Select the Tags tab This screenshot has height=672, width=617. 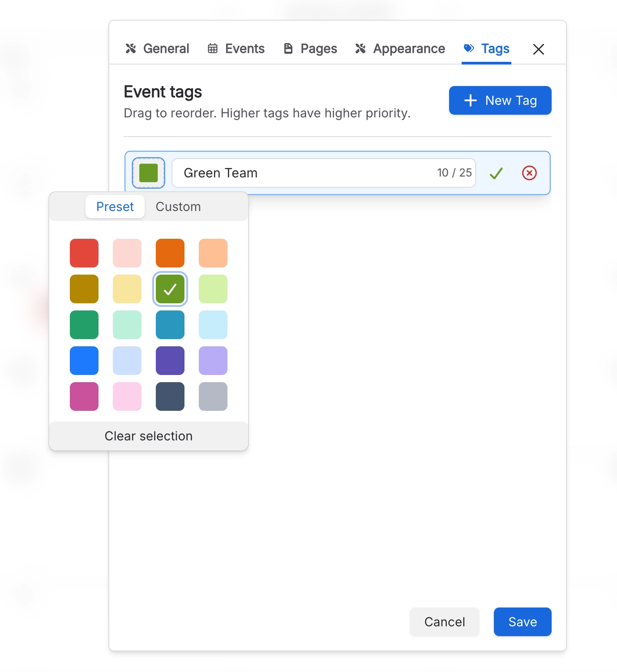click(x=486, y=48)
